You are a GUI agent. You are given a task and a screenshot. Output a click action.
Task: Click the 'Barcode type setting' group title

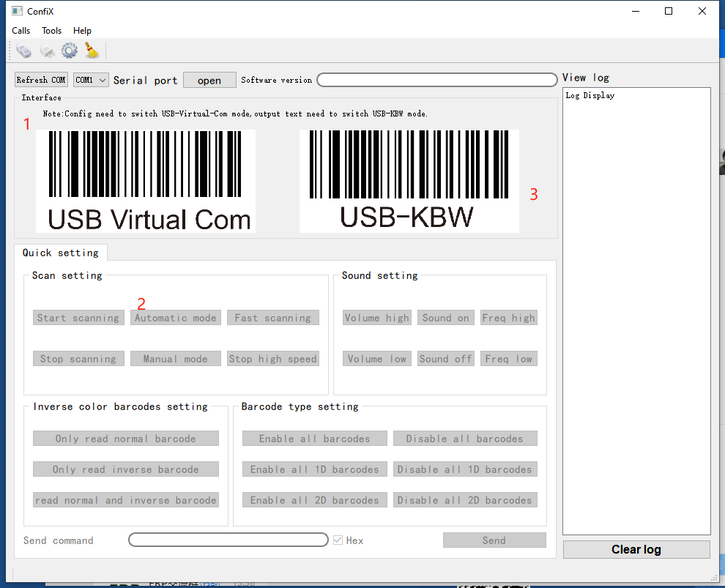tap(300, 407)
